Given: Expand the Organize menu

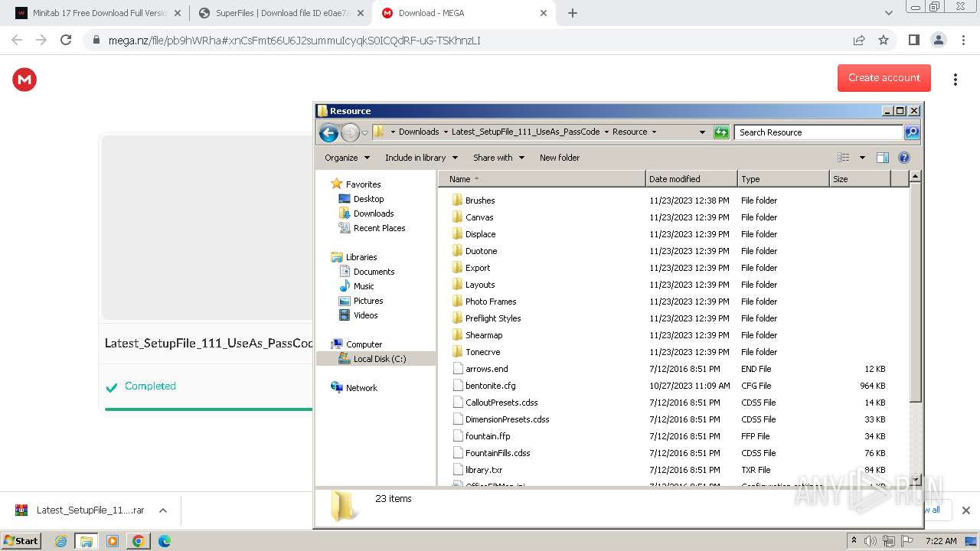Looking at the screenshot, I should point(347,158).
